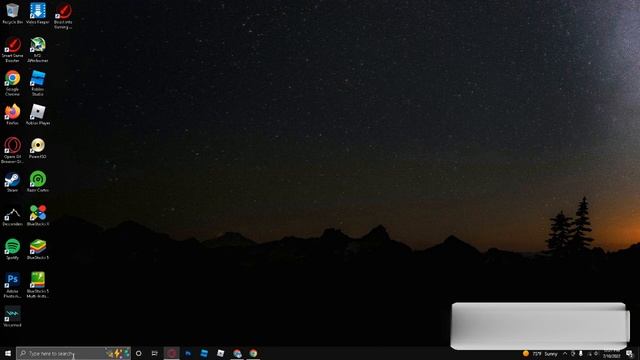Open the Video Keeper desktop shortcut
This screenshot has height=360, width=640.
pos(38,14)
